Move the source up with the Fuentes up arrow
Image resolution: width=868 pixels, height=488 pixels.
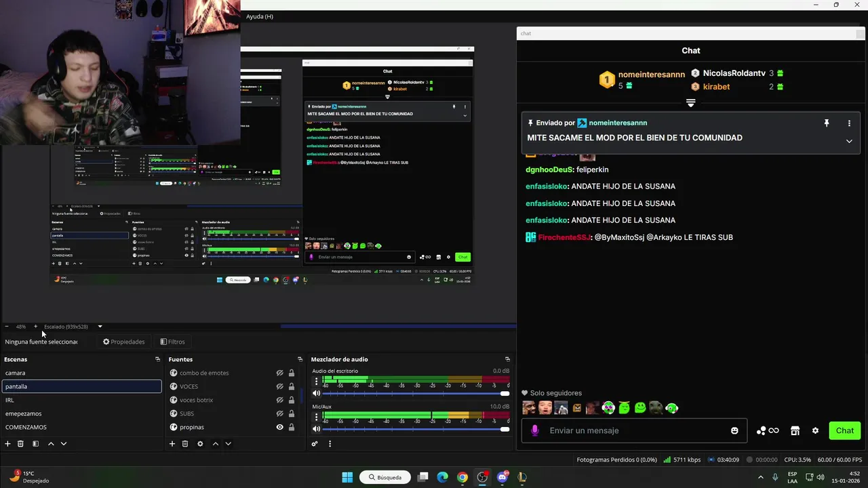tap(216, 444)
